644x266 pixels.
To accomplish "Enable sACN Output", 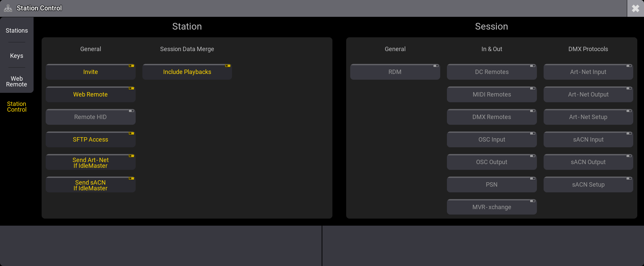I will [588, 162].
